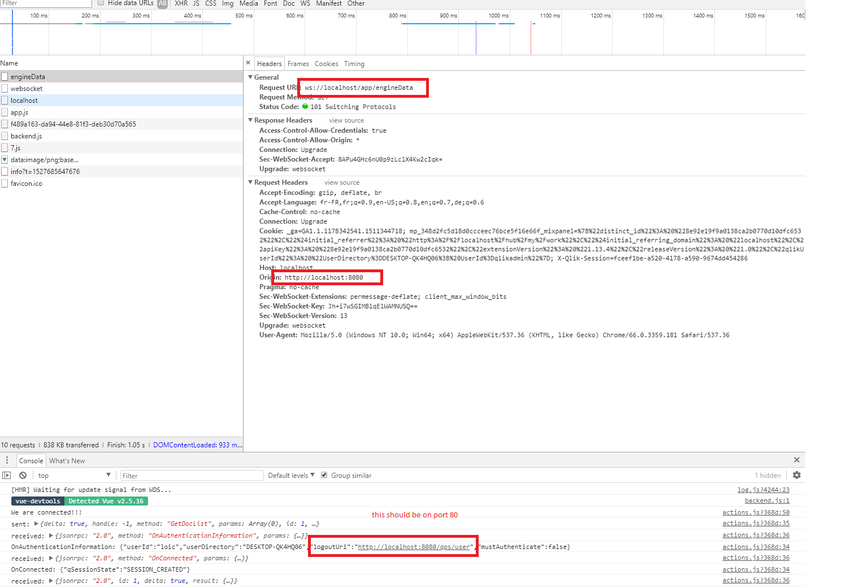Select the XHR request filter

pyautogui.click(x=181, y=4)
